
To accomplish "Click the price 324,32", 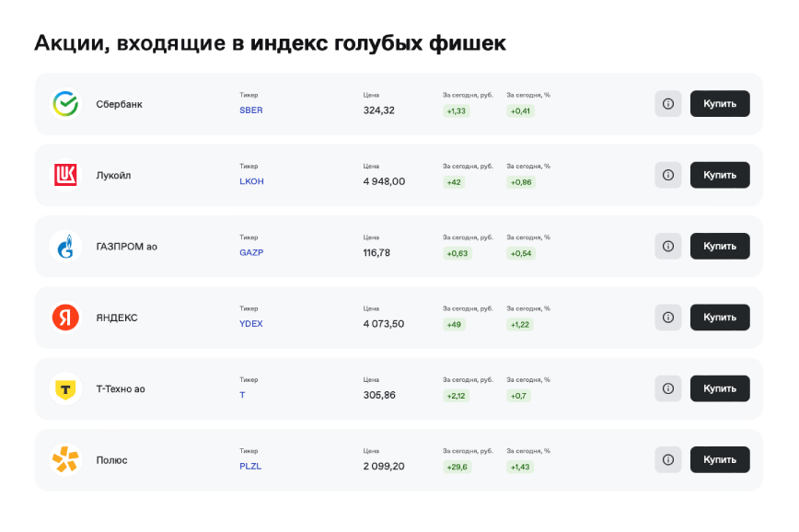I will click(x=379, y=110).
